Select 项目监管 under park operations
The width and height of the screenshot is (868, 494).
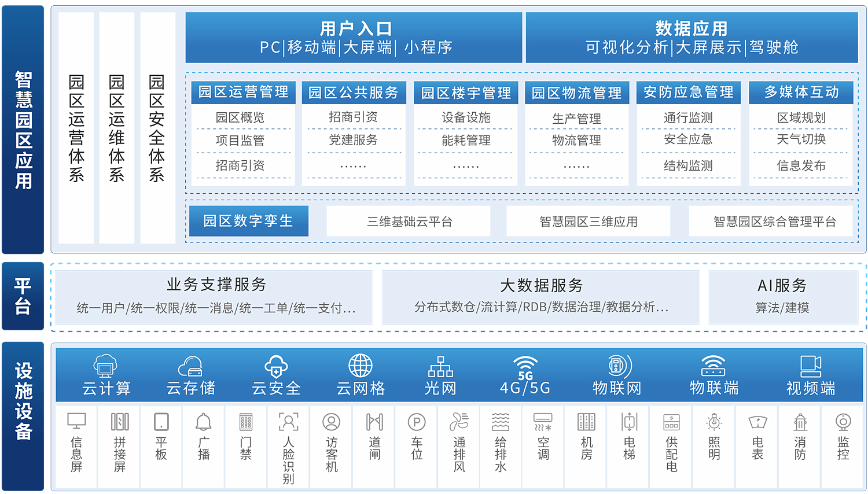tap(240, 141)
